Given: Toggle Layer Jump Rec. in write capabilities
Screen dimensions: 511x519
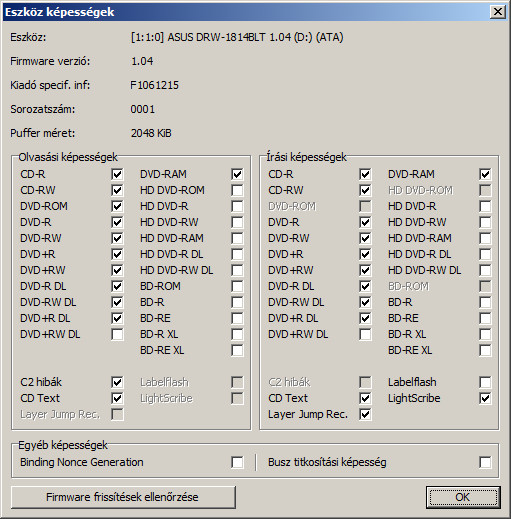Looking at the screenshot, I should [x=365, y=414].
